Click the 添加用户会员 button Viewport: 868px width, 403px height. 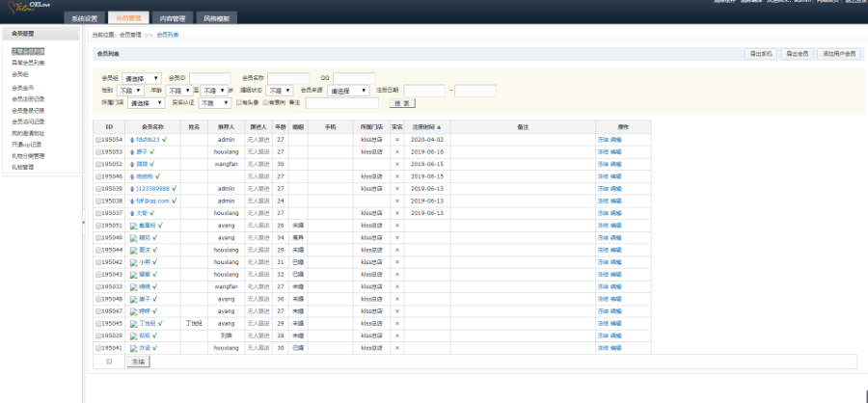pyautogui.click(x=837, y=54)
